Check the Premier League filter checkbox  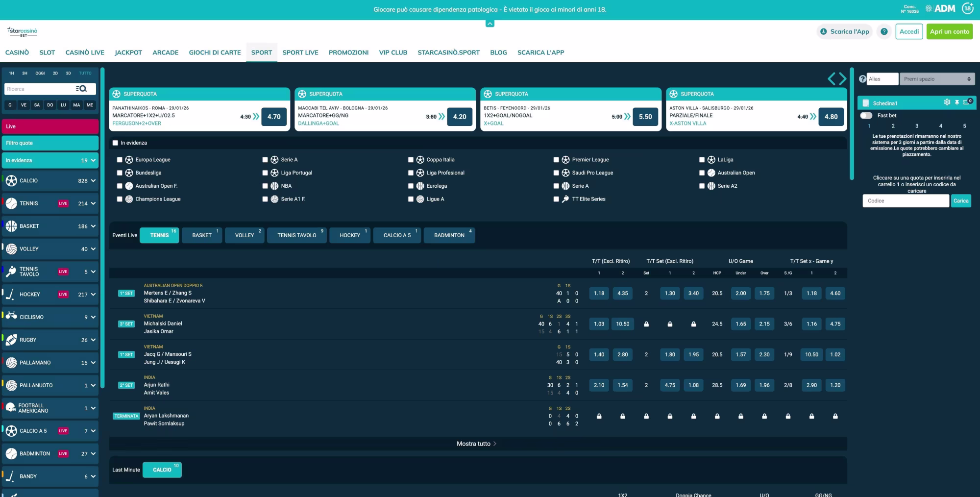pyautogui.click(x=556, y=159)
